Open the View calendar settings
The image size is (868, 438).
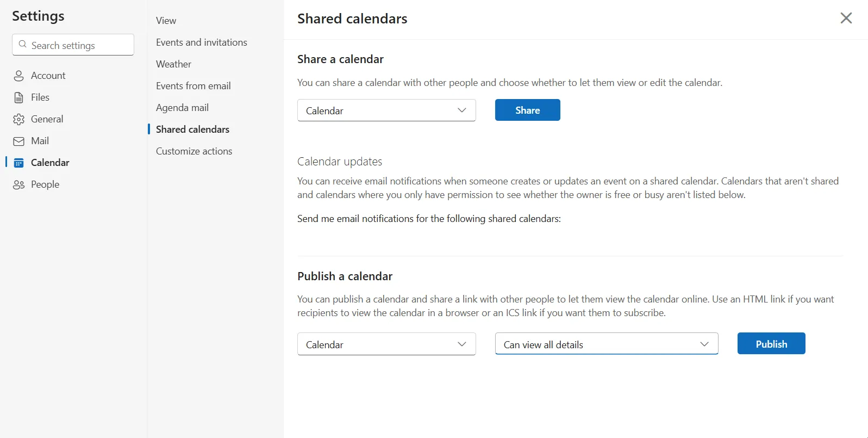(166, 21)
